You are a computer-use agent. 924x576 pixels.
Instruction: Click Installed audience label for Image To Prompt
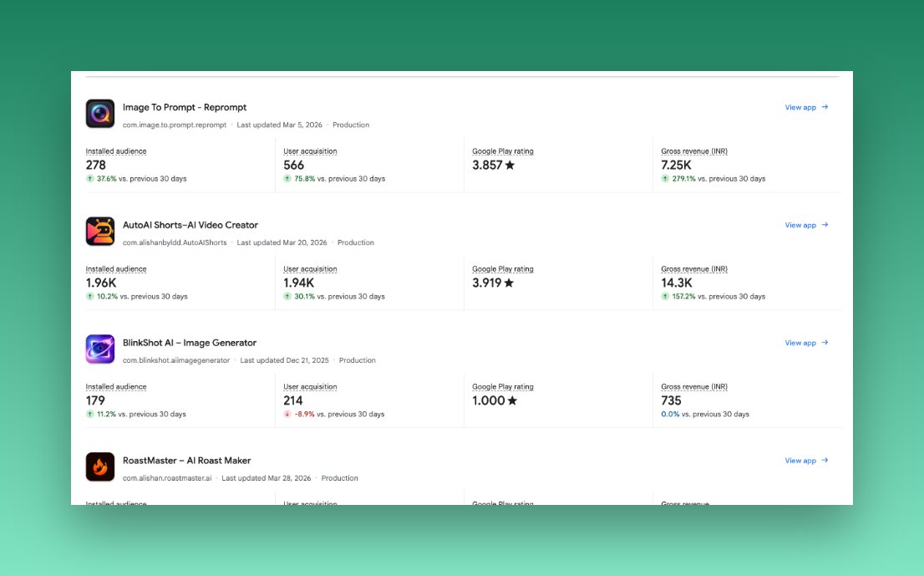point(116,151)
